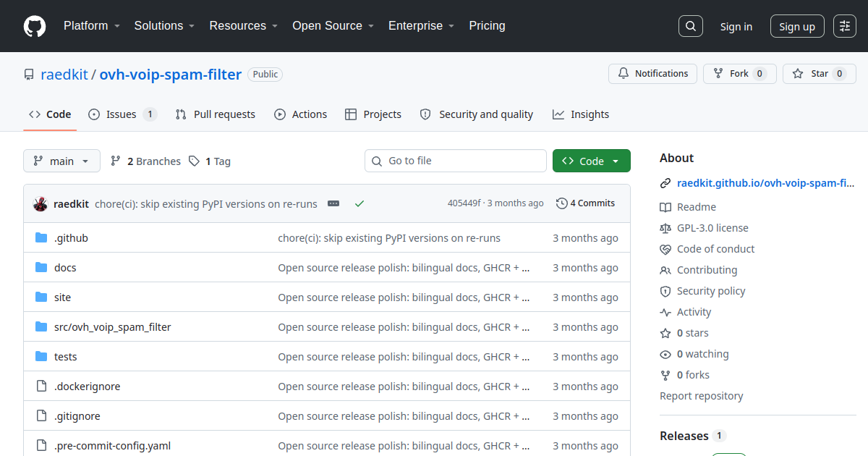Screen dimensions: 868x456
Task: Open the raedkit owner link
Action: 64,75
